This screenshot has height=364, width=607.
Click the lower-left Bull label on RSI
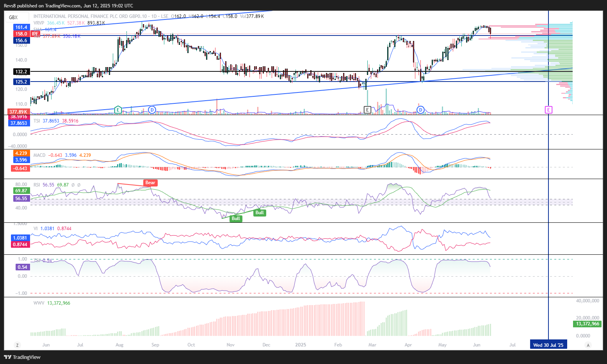click(236, 218)
